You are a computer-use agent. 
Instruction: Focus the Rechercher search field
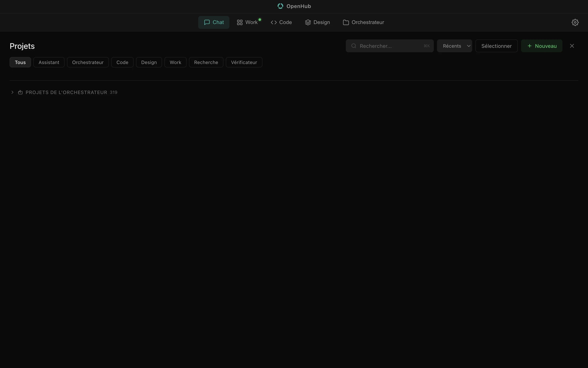tap(390, 46)
